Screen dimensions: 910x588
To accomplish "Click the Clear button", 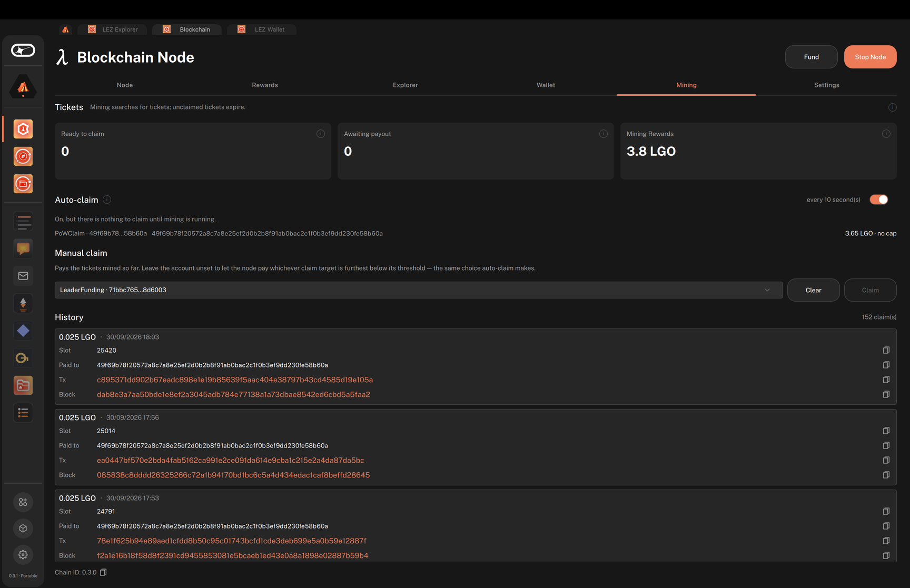I will click(x=814, y=290).
